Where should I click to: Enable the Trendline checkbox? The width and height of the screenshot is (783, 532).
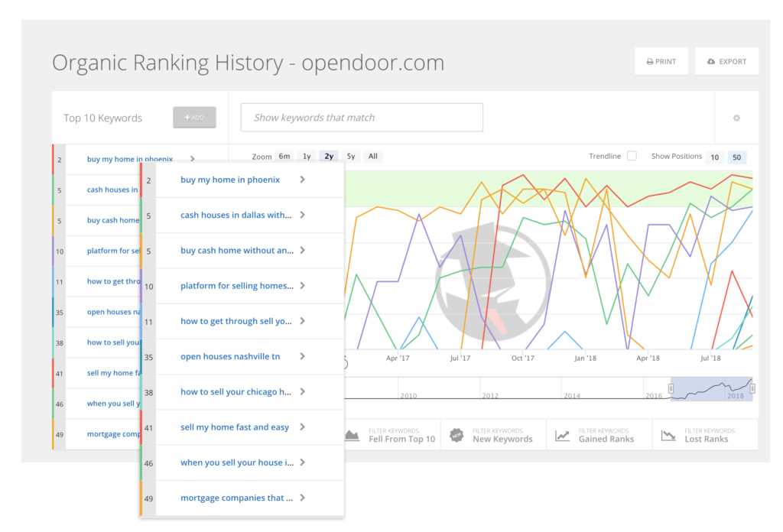(x=632, y=155)
